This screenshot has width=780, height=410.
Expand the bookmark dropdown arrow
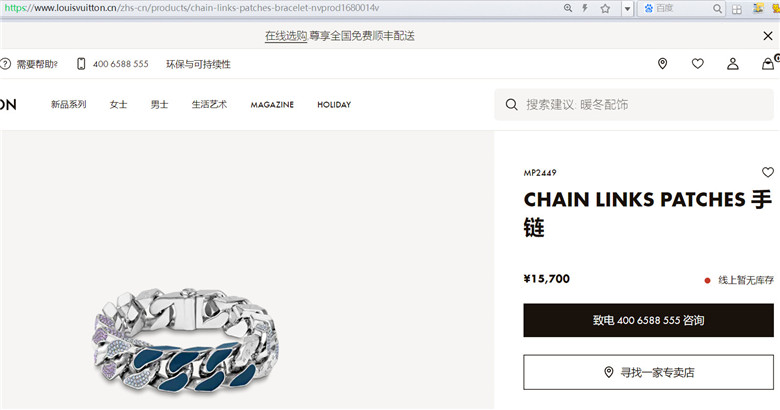tap(627, 8)
